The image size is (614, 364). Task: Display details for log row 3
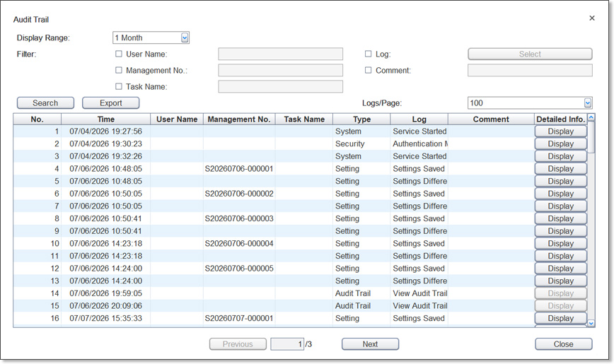(561, 156)
